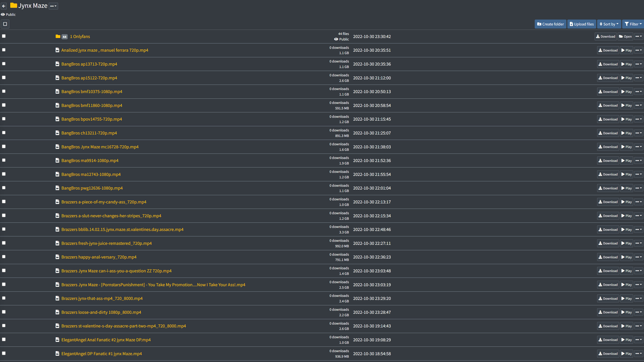Screen dimensions: 644x362
Task: Select checkbox for 1 Onlyfans row
Action: point(4,36)
